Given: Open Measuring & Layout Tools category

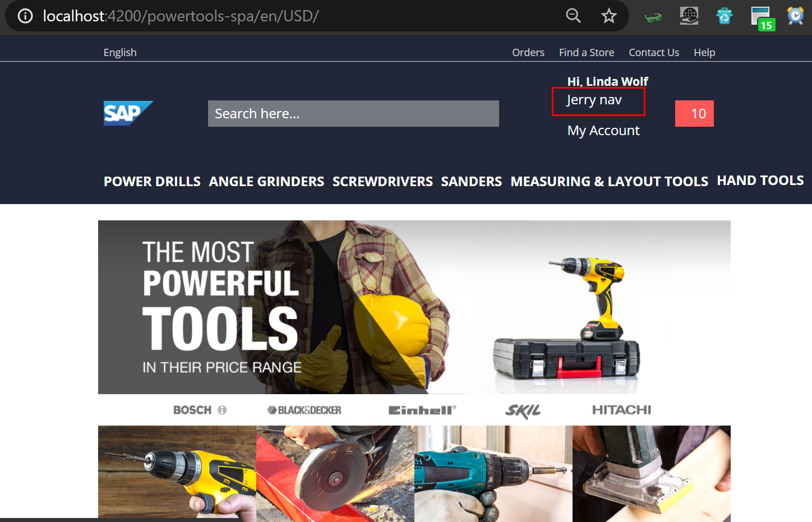Looking at the screenshot, I should point(610,182).
